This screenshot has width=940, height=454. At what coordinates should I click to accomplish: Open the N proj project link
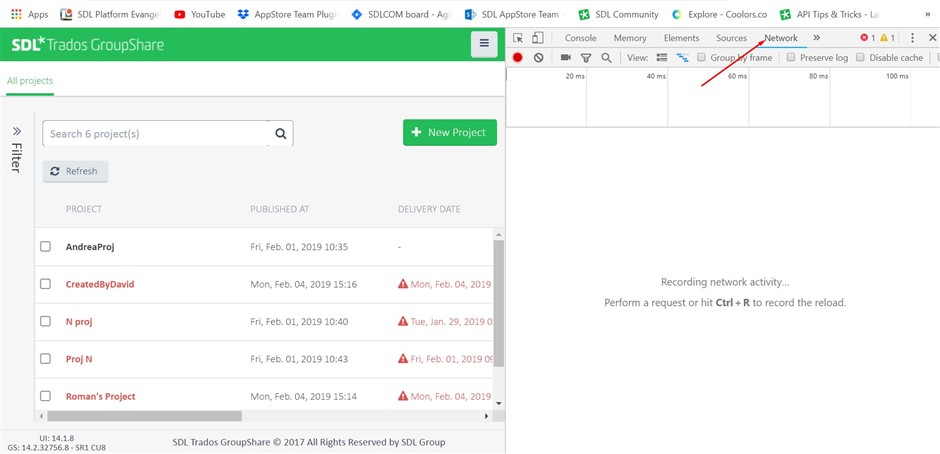tap(79, 321)
